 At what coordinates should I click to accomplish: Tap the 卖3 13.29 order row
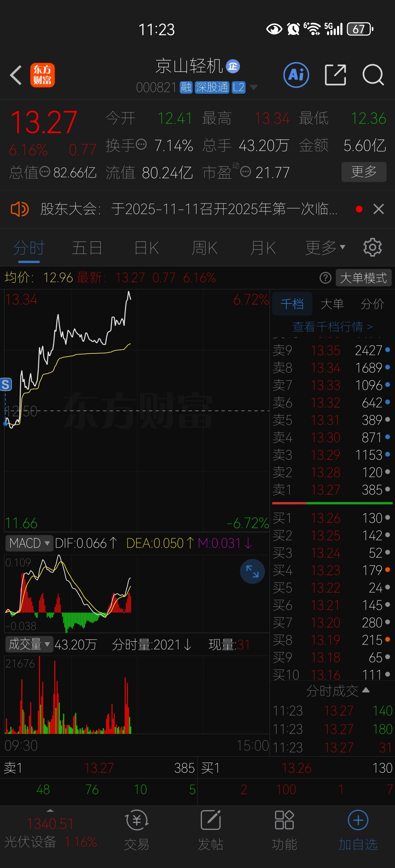[332, 455]
